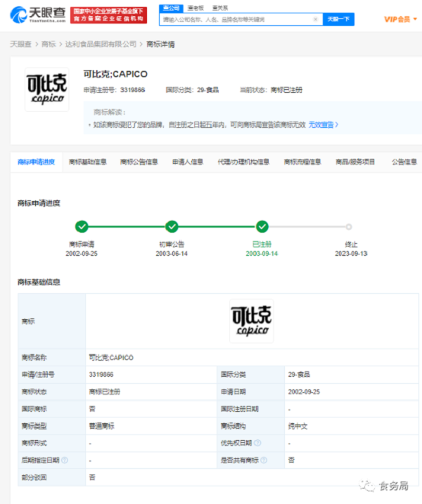Select the green check step for 已注册
The height and width of the screenshot is (504, 422).
[x=262, y=226]
